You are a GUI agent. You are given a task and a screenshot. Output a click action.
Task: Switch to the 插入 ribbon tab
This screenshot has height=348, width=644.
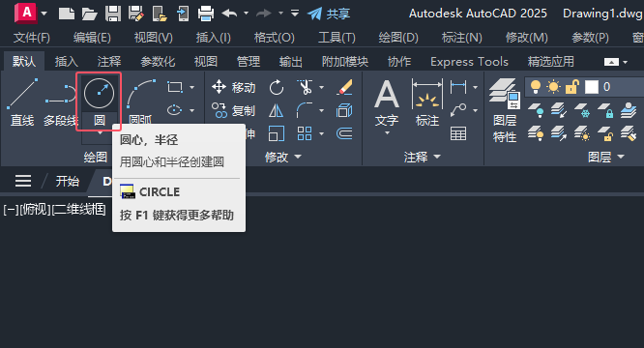coord(67,62)
